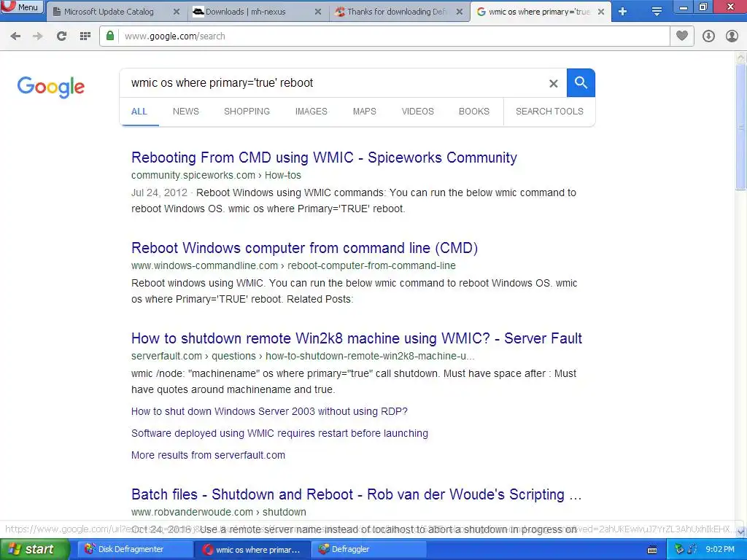Select the BOOKS results tab
This screenshot has height=560, width=747.
(474, 112)
